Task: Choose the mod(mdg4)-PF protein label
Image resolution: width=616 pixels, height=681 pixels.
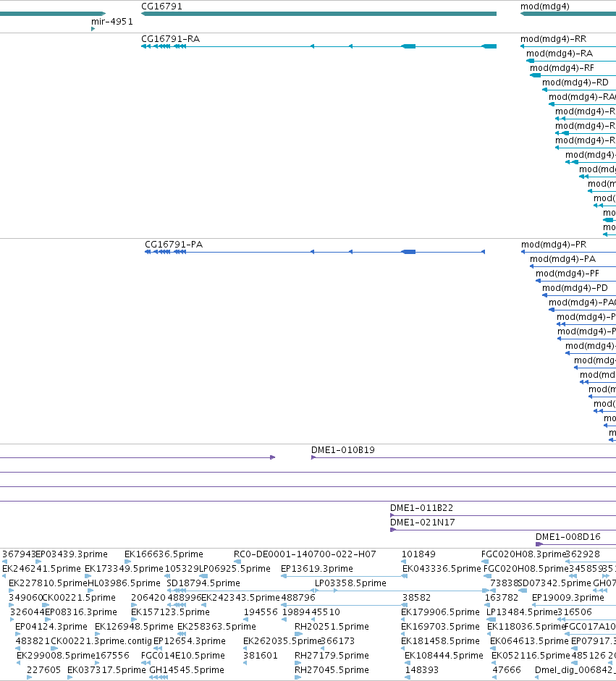Action: (568, 274)
